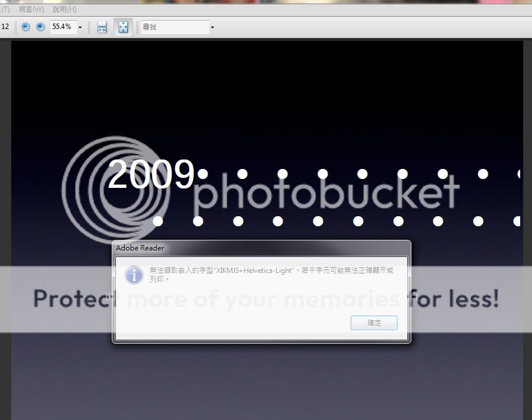Toggle the fit full page icon
Screen dimensions: 532x420
click(x=123, y=27)
